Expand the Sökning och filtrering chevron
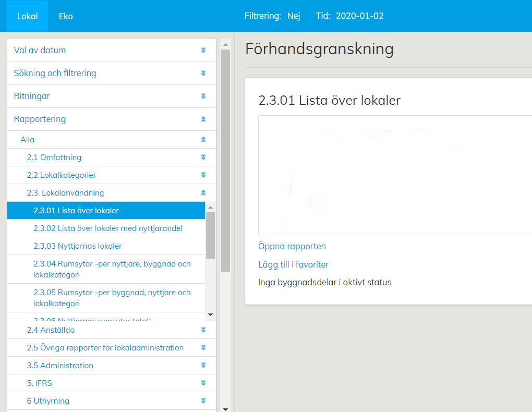Image resolution: width=532 pixels, height=412 pixels. 203,74
